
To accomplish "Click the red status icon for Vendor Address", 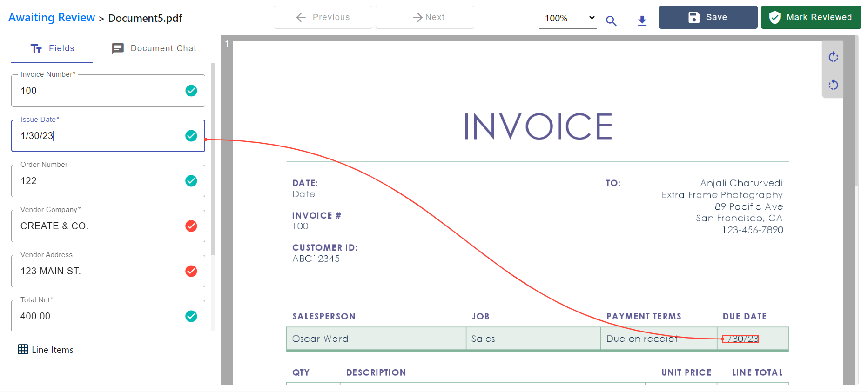I will pyautogui.click(x=191, y=271).
